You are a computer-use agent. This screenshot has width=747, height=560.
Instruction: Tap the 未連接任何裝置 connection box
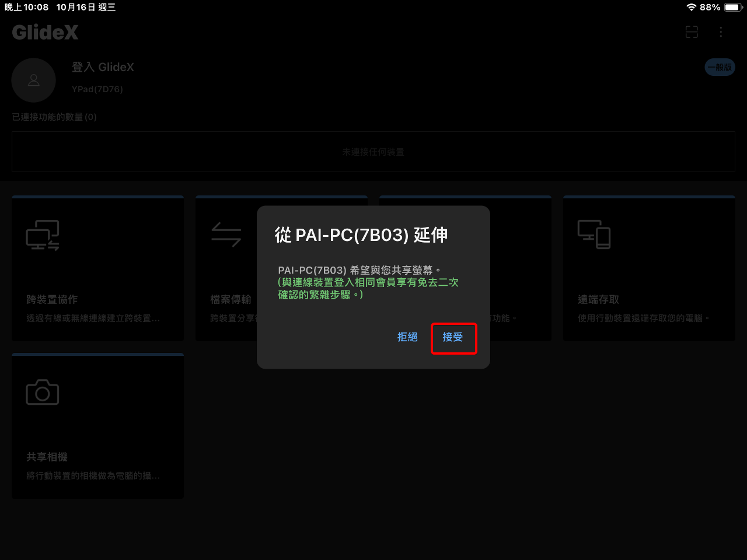click(x=373, y=152)
